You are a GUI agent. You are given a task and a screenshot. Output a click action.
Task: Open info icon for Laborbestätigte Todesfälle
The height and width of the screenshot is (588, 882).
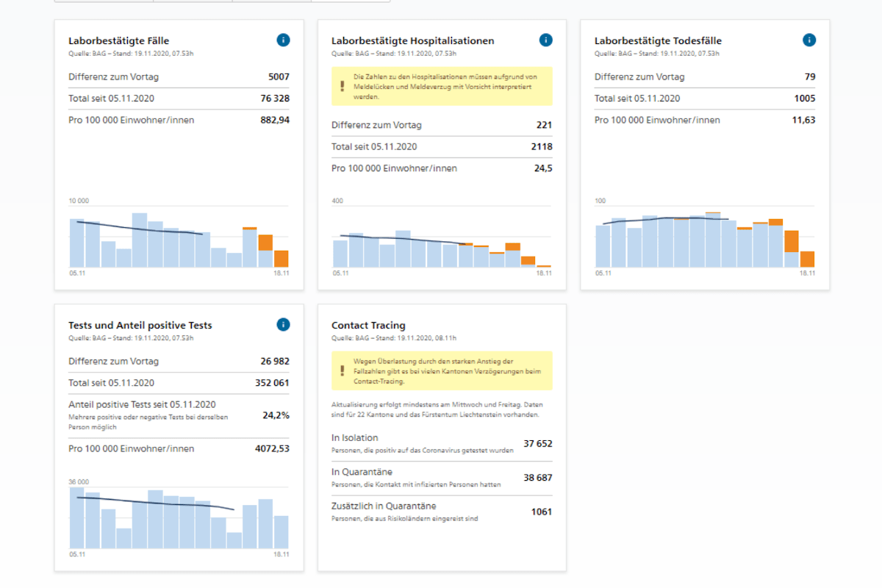pyautogui.click(x=808, y=40)
